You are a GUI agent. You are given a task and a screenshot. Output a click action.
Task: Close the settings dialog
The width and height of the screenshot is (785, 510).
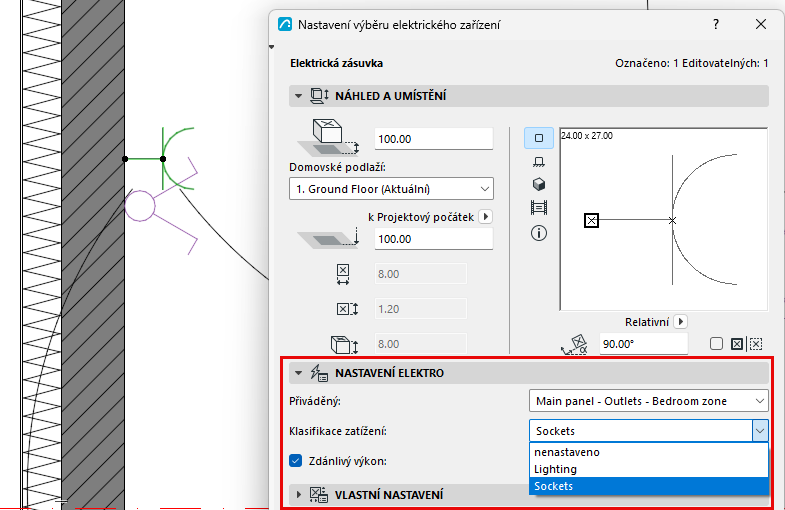(x=761, y=24)
